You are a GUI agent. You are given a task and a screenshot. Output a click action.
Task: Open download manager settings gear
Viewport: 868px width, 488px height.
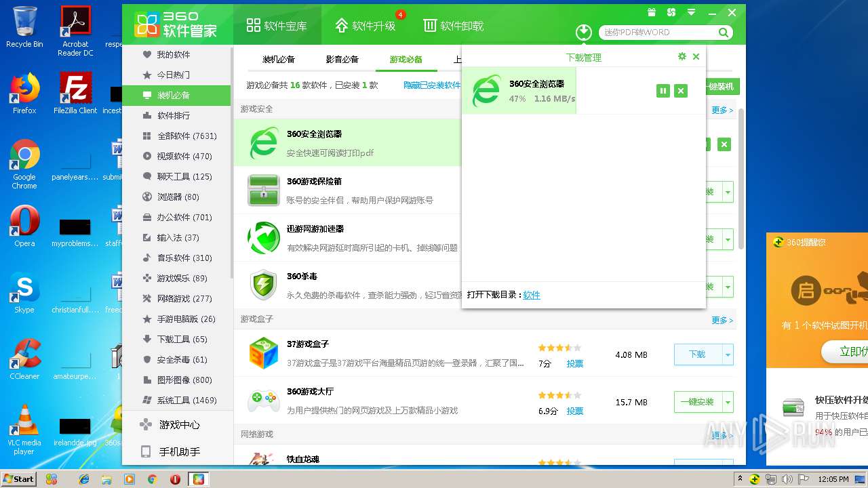[682, 57]
